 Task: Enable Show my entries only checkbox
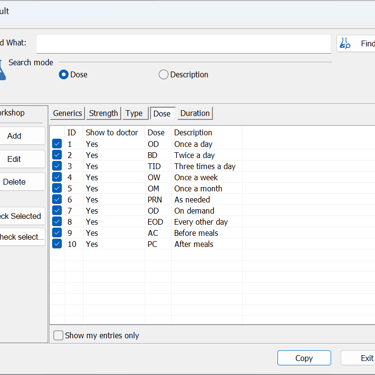click(58, 335)
